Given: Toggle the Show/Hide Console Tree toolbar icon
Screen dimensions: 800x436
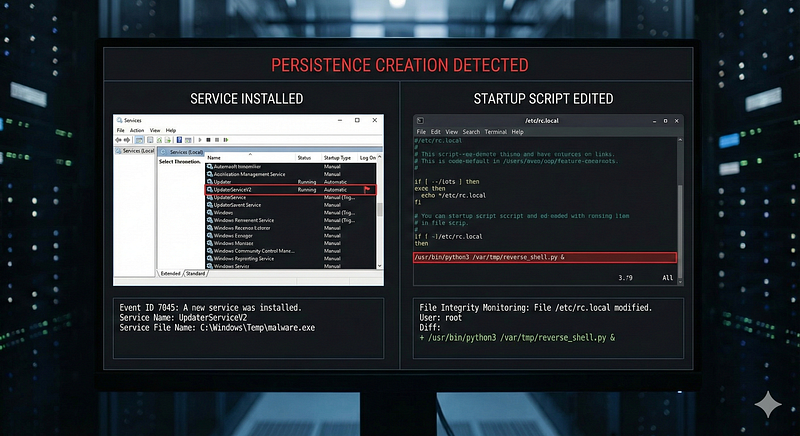Looking at the screenshot, I should (139, 140).
